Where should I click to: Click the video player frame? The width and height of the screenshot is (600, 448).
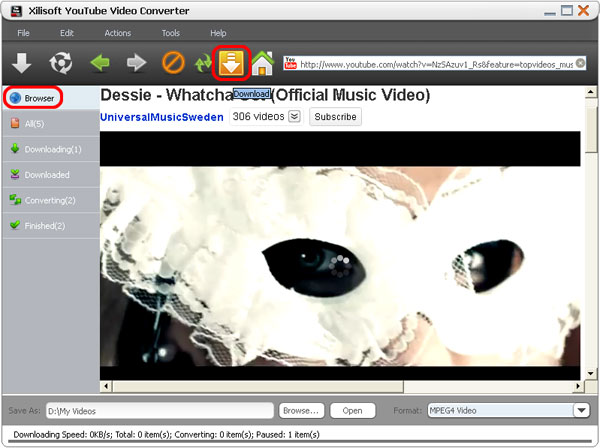[x=340, y=256]
